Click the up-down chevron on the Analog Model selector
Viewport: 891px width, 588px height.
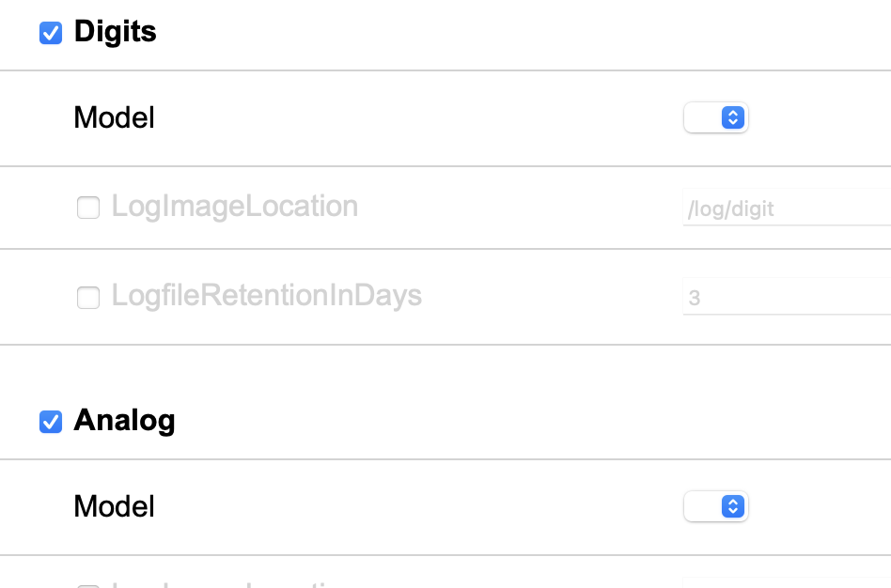733,507
